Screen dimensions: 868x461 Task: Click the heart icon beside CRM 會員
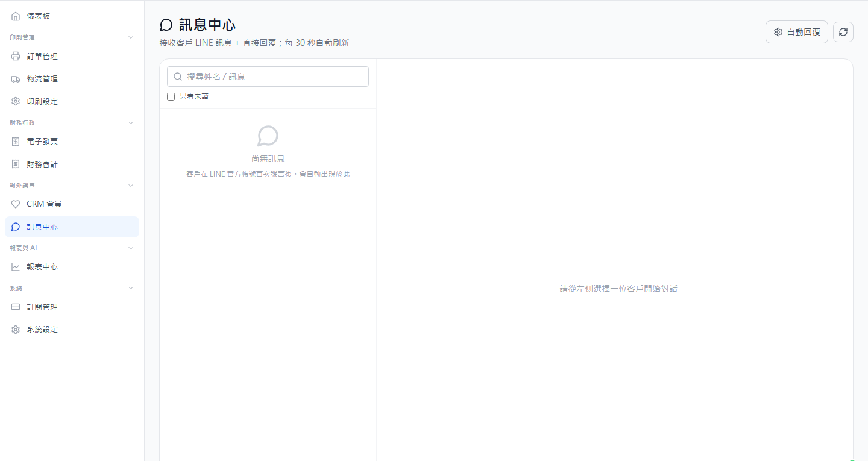tap(16, 204)
